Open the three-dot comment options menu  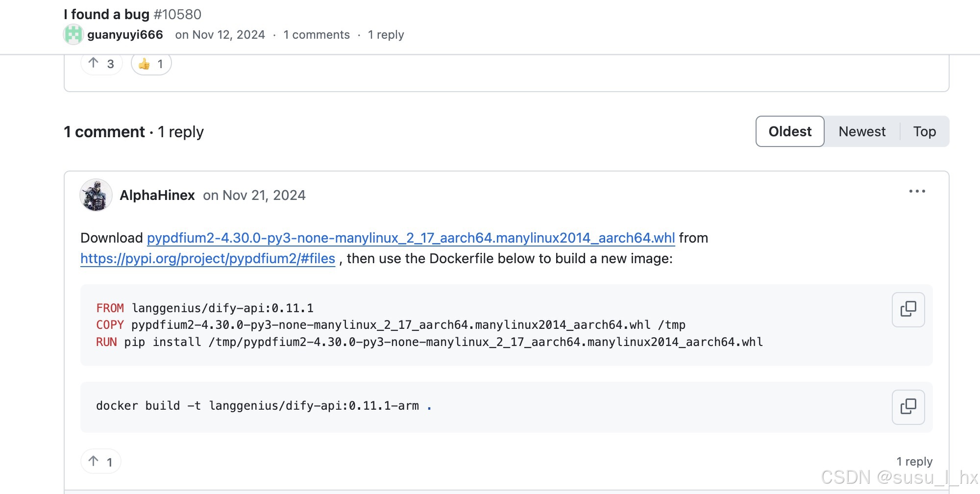click(917, 191)
